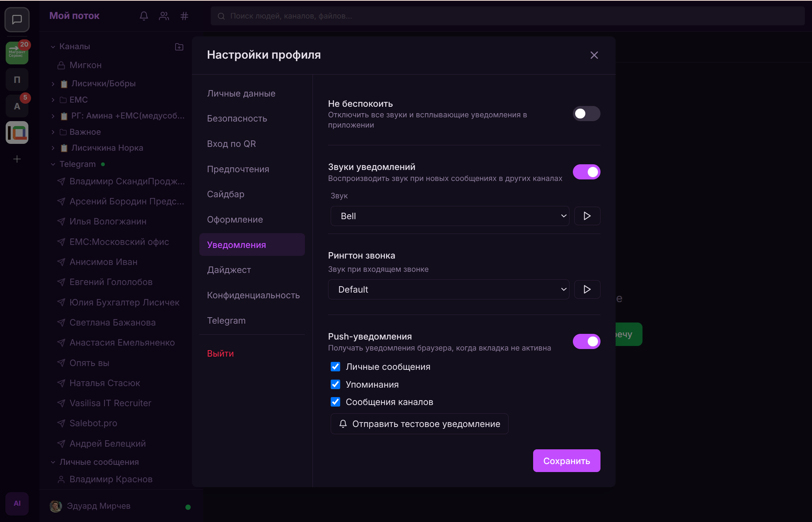Click the plus icon to add workspace
Viewport: 812px width, 522px height.
(x=17, y=159)
